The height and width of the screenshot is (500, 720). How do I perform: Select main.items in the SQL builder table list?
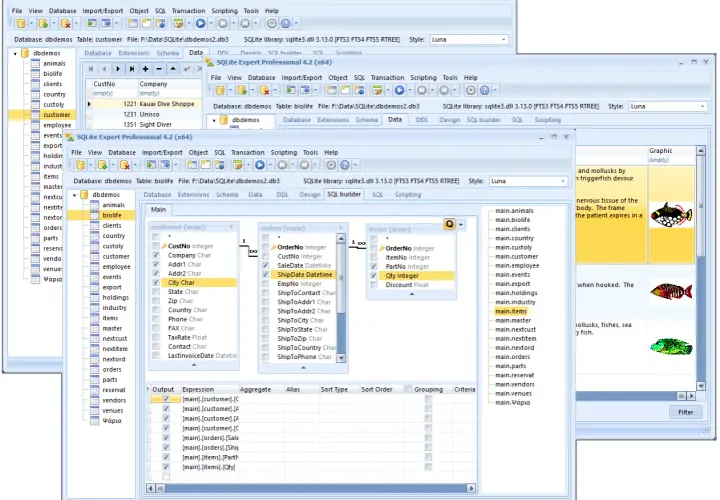click(x=511, y=311)
